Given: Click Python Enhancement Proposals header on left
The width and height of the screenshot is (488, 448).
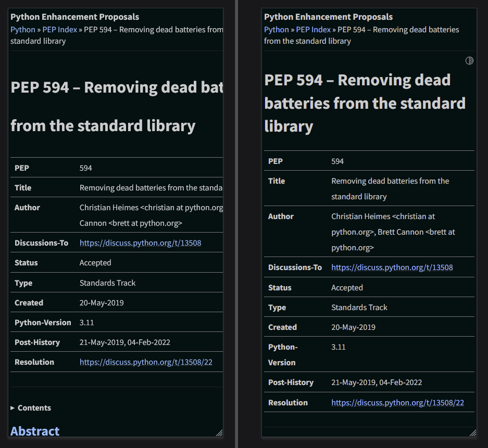Looking at the screenshot, I should pos(74,16).
